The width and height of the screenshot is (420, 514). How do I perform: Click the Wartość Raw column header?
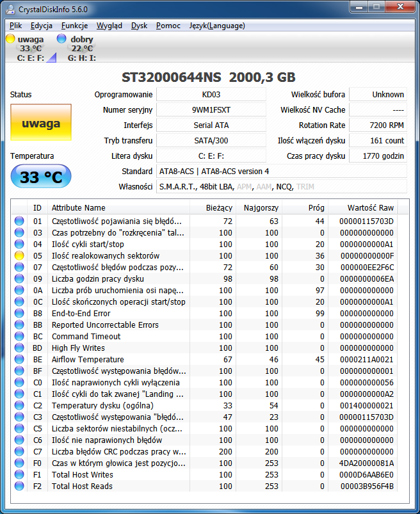[370, 208]
